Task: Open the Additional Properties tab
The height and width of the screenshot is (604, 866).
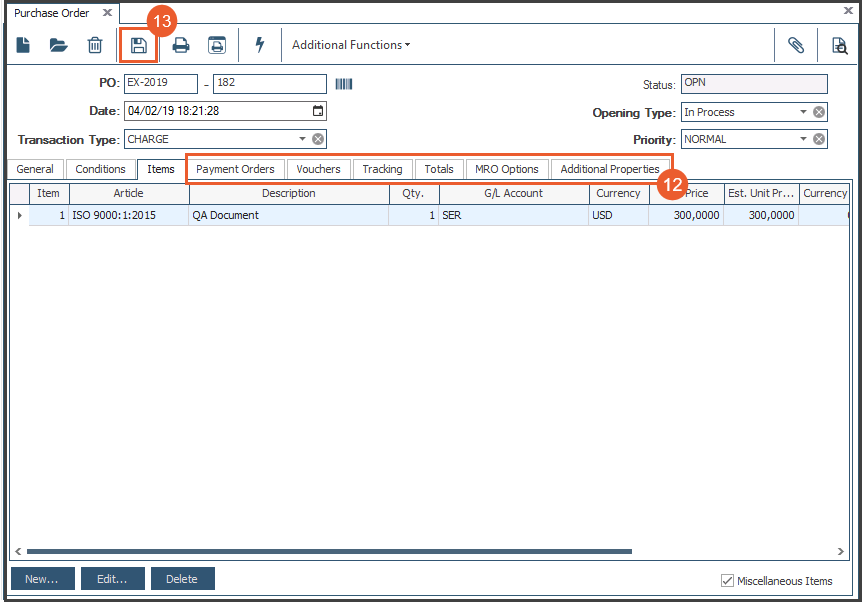Action: pyautogui.click(x=610, y=169)
